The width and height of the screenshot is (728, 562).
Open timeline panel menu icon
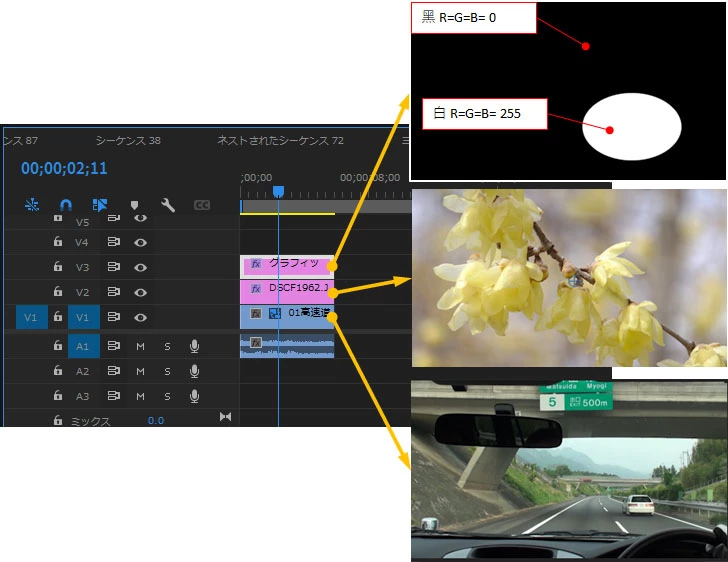(x=405, y=140)
